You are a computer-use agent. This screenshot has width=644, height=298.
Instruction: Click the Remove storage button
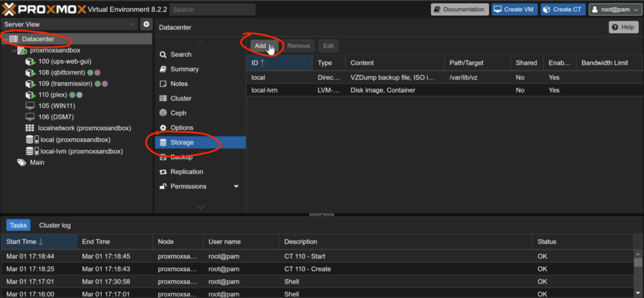pos(299,46)
